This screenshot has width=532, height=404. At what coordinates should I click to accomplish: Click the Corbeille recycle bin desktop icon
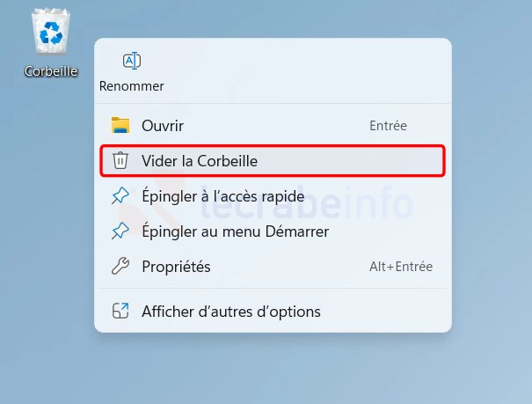(x=50, y=33)
